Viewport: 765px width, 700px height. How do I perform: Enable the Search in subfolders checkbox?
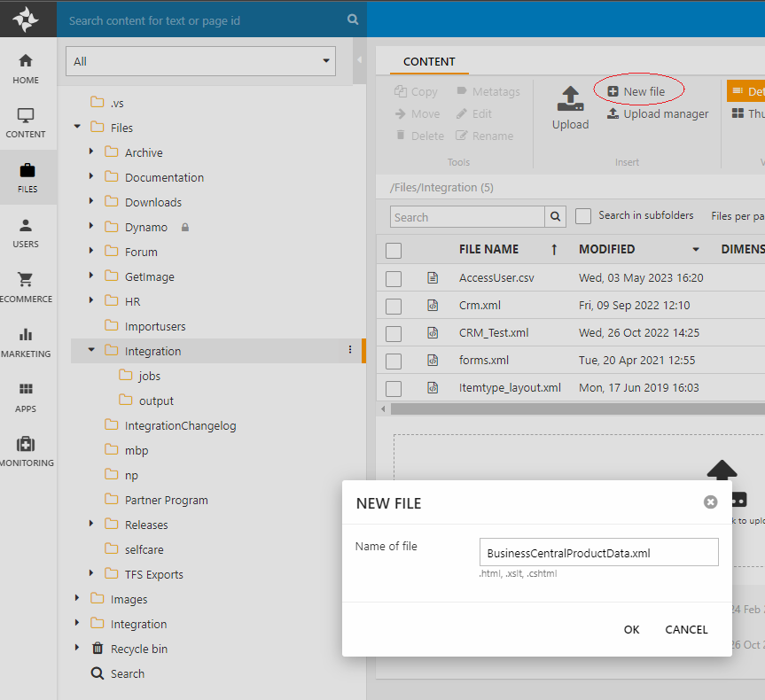click(x=583, y=216)
